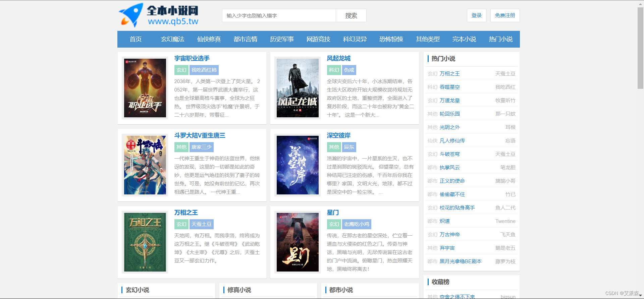Open the 万相之王 green cover image
Viewport: 644px width, 299px height.
[145, 242]
